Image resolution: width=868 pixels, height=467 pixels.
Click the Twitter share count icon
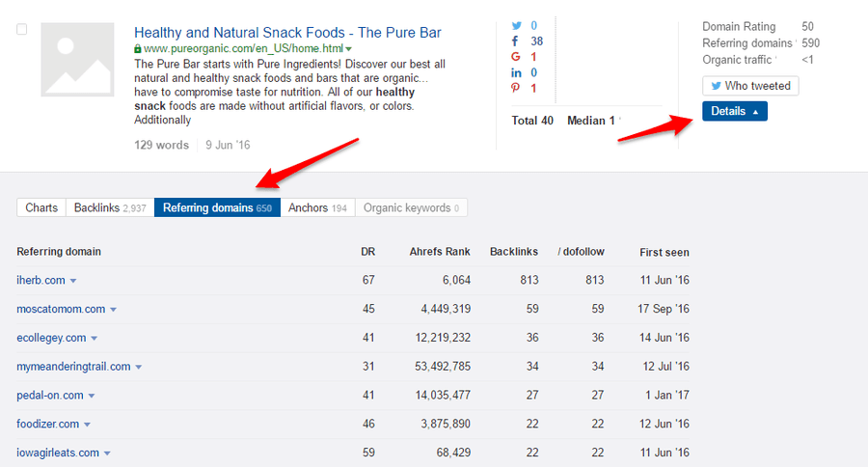tap(516, 26)
